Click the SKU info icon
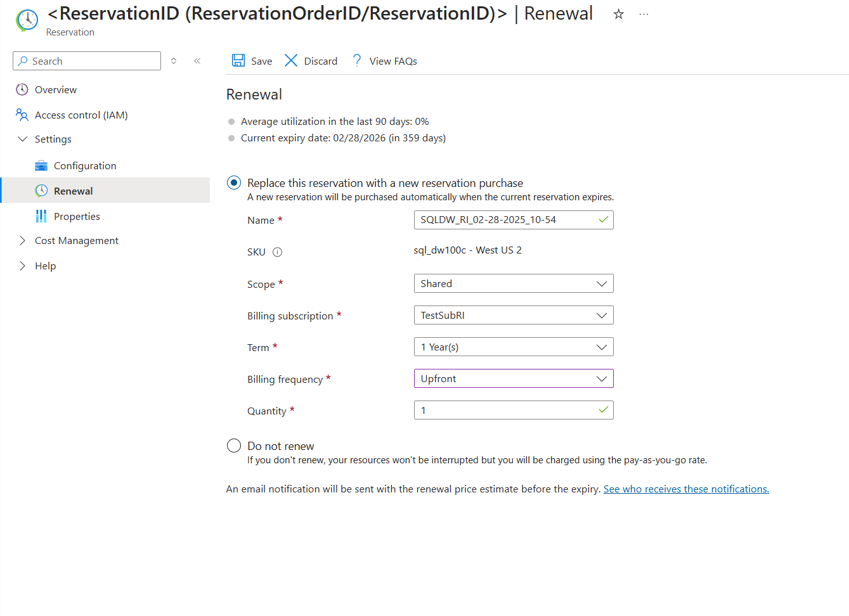Screen dimensions: 849x616 [x=277, y=252]
